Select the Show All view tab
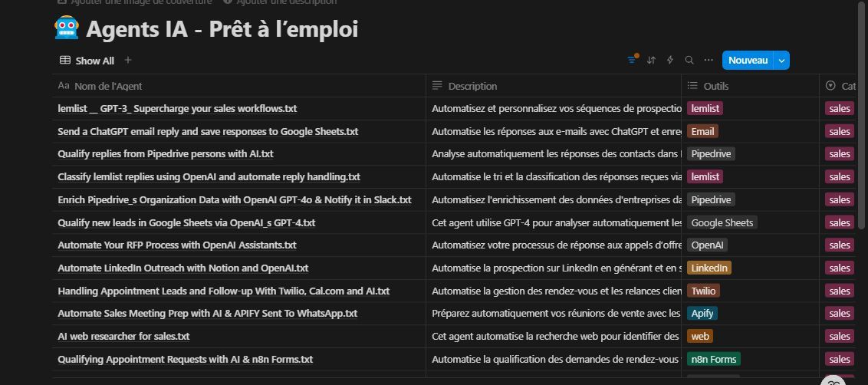868x385 pixels. pyautogui.click(x=87, y=61)
